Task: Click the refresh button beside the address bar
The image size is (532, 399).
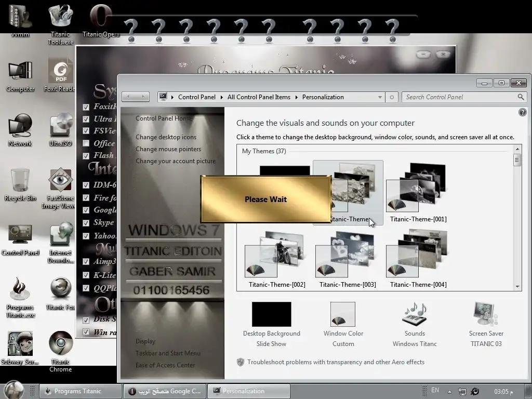Action: coord(392,97)
